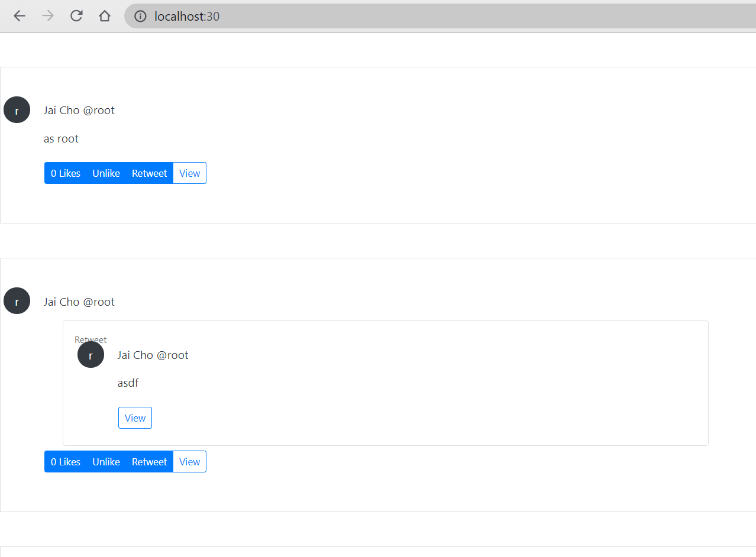
Task: Focus the localhost address bar
Action: click(440, 16)
